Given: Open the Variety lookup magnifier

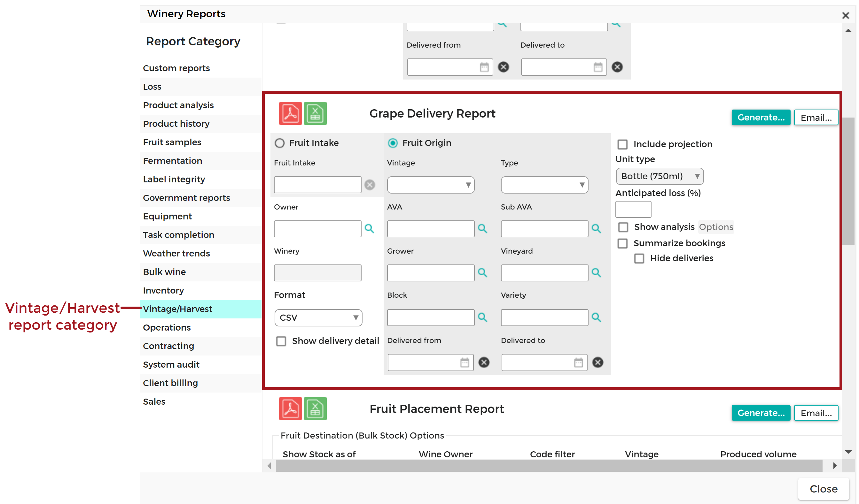Looking at the screenshot, I should tap(596, 317).
